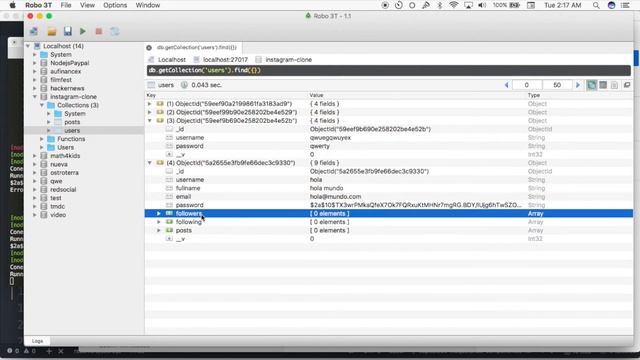Image resolution: width=640 pixels, height=360 pixels.
Task: Expand document (2) ObjectId row
Action: pos(149,112)
